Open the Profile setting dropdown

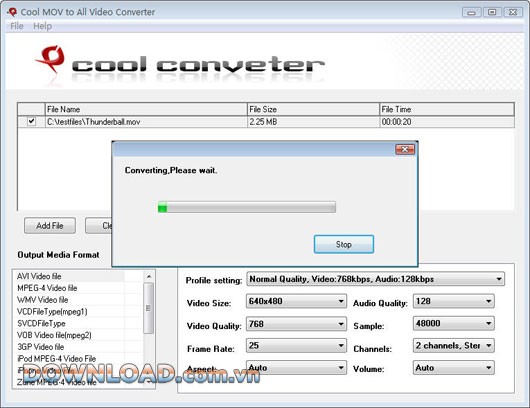[376, 279]
